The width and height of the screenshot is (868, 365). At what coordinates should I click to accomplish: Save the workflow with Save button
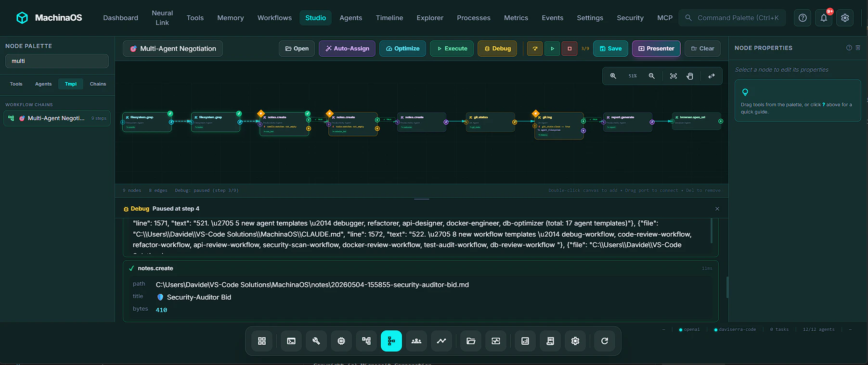click(610, 49)
